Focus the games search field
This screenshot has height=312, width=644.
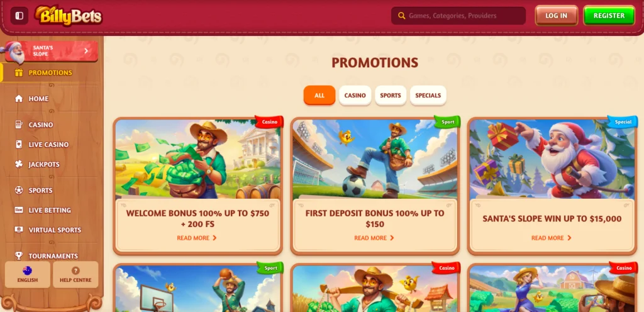[458, 16]
